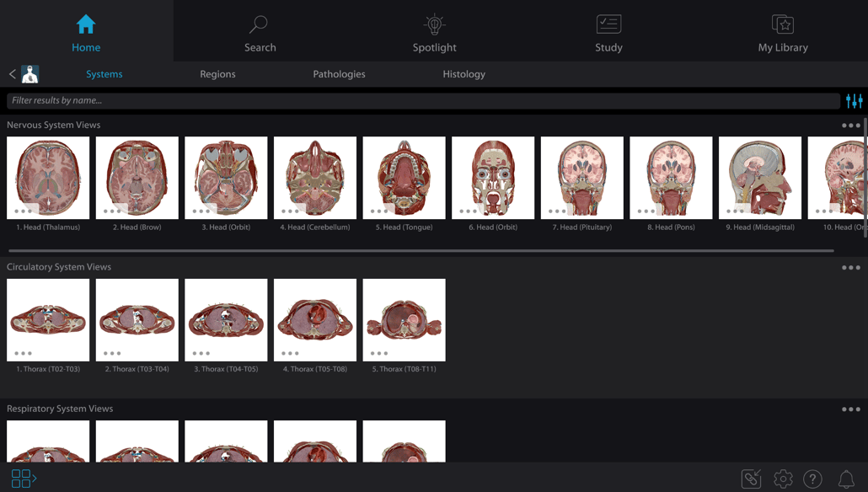
Task: Click inside the filter results by name field
Action: tap(253, 100)
